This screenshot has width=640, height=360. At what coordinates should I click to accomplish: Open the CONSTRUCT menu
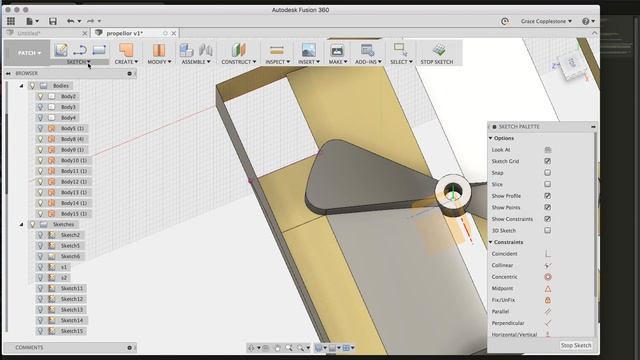[x=239, y=62]
